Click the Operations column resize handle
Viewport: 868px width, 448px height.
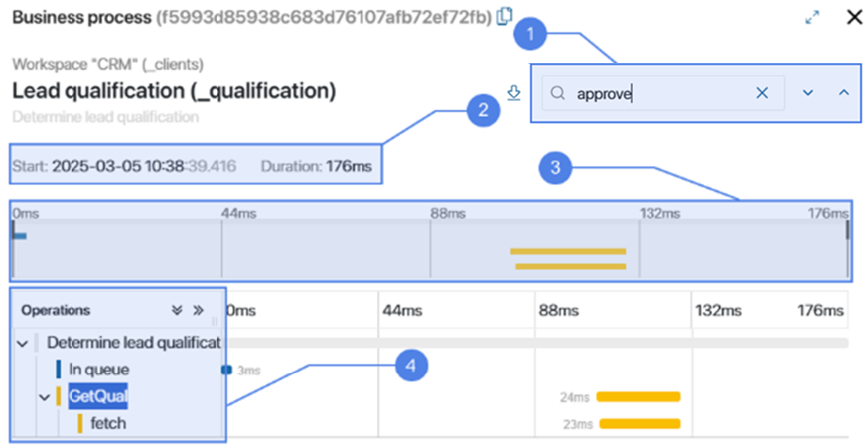(x=215, y=321)
